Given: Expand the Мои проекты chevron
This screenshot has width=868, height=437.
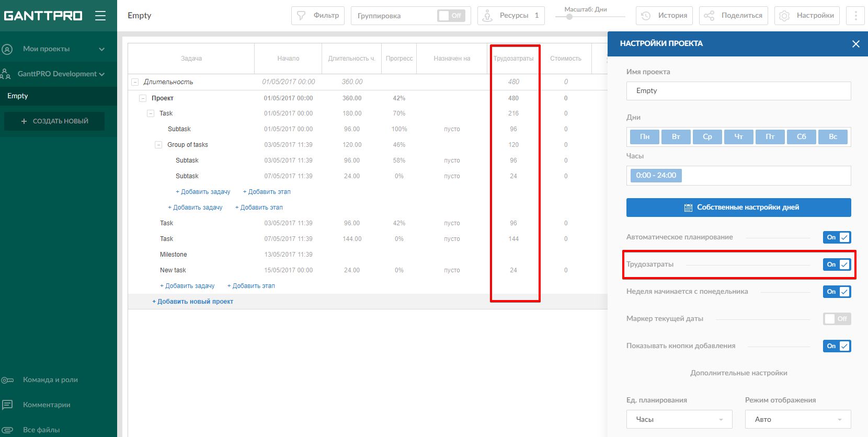Looking at the screenshot, I should click(102, 49).
